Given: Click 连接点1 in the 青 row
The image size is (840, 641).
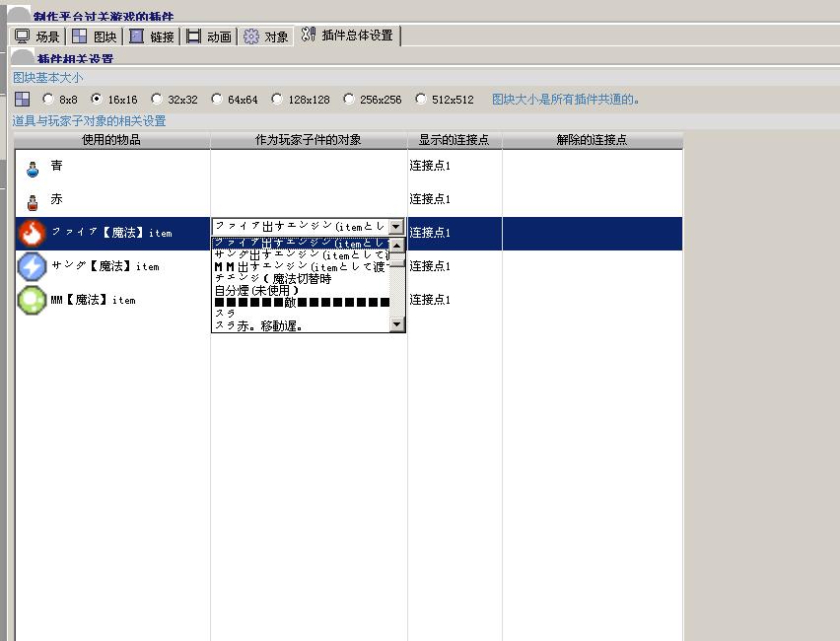Looking at the screenshot, I should point(430,166).
